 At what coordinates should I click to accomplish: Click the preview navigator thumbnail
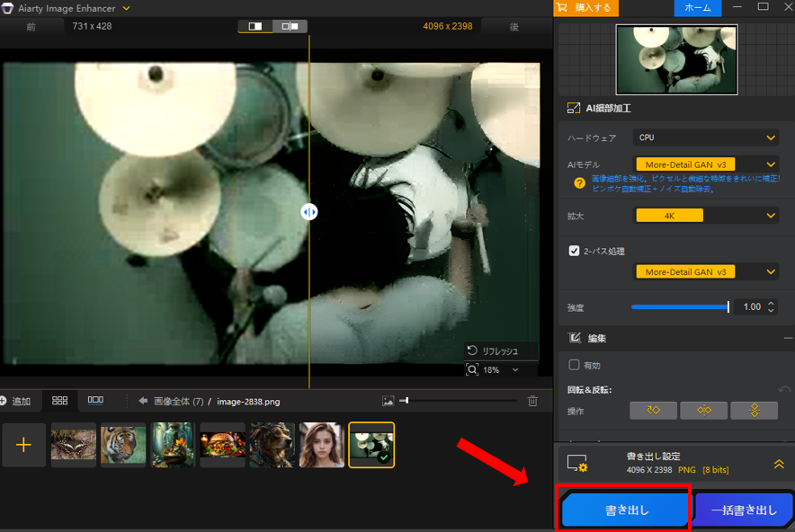coord(677,60)
